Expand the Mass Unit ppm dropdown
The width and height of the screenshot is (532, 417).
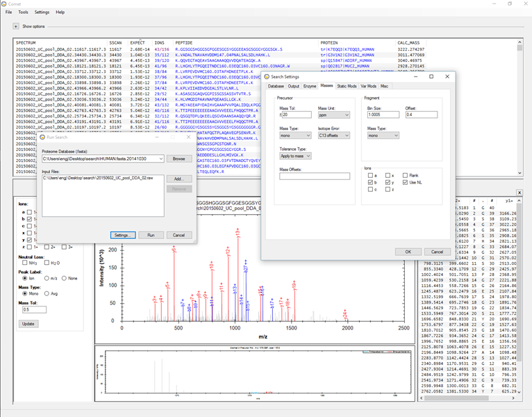[x=335, y=116]
